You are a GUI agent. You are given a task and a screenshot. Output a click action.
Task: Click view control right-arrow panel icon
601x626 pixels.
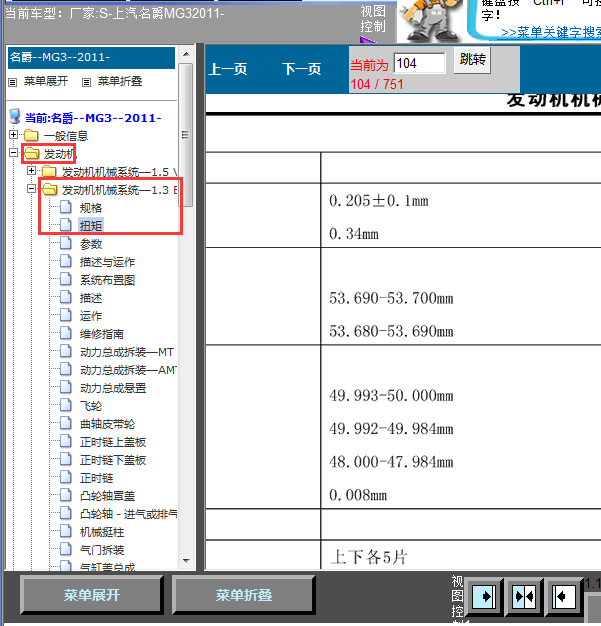click(x=484, y=596)
